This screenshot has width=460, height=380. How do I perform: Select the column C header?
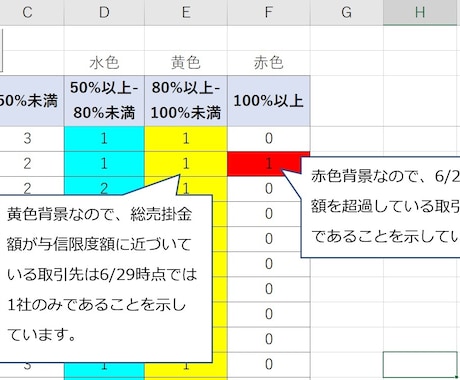tap(32, 13)
